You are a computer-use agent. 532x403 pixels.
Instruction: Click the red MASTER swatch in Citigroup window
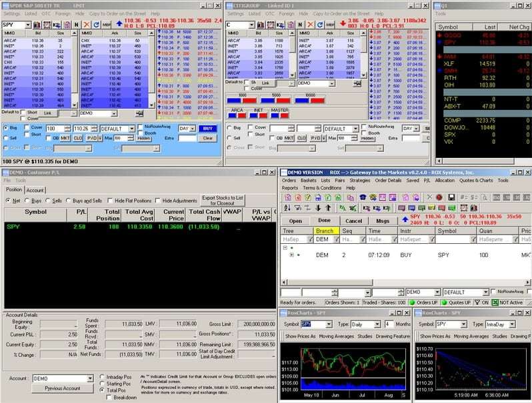[x=285, y=116]
